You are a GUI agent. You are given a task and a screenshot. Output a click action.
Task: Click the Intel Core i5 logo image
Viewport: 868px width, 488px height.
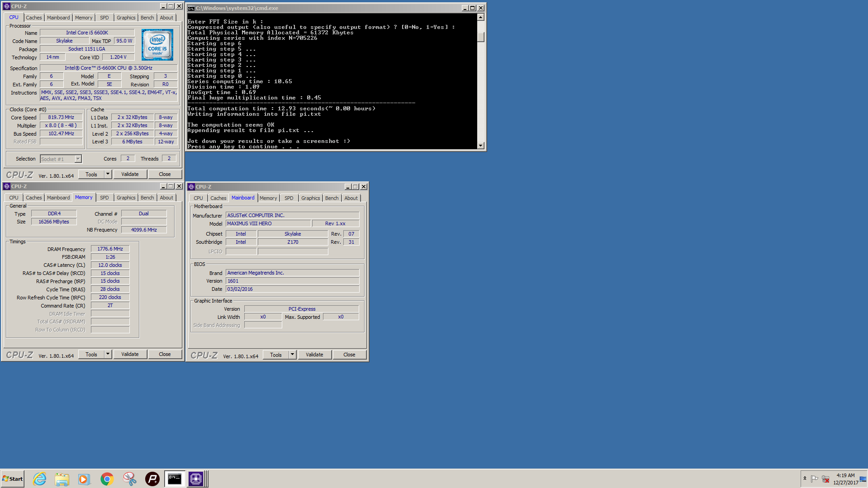point(157,45)
